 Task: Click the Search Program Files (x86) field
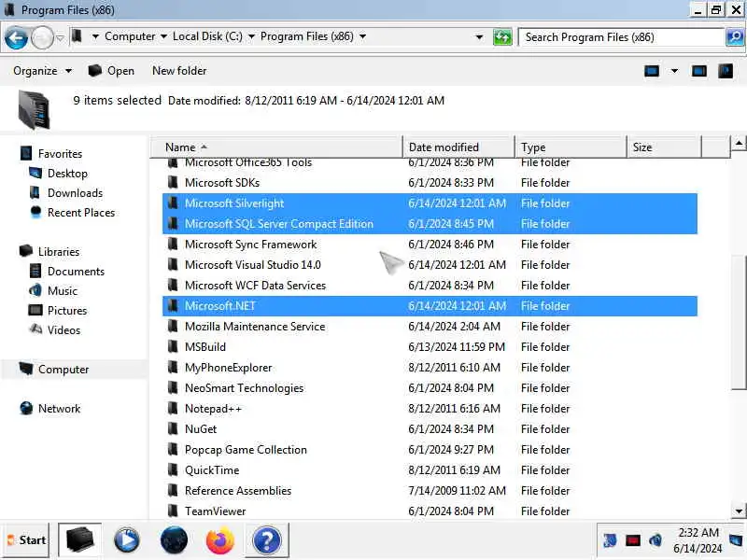pos(621,36)
